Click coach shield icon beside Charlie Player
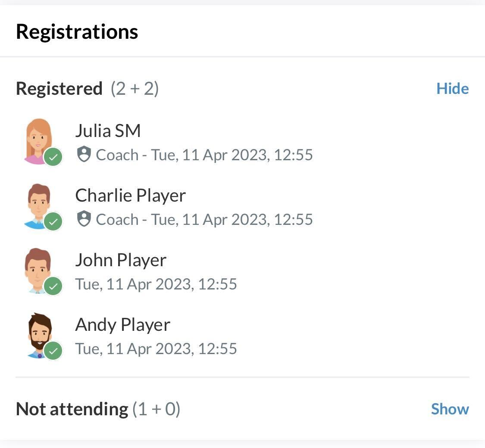The image size is (485, 448). pos(84,219)
